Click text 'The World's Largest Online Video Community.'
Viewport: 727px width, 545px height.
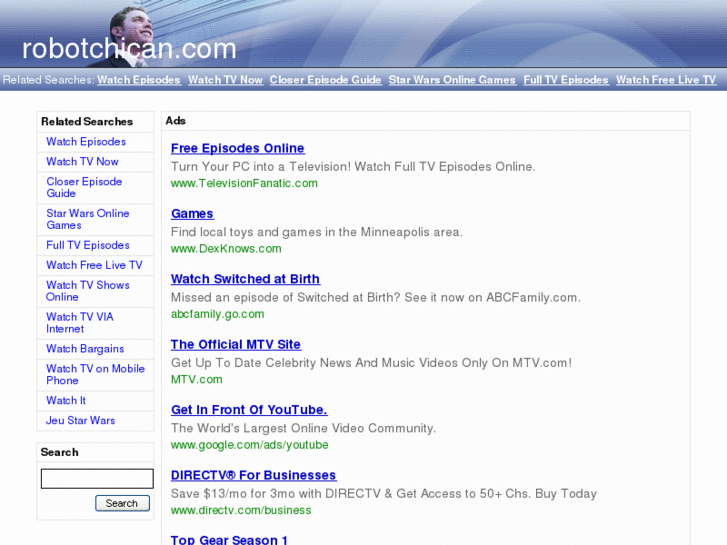tap(303, 428)
